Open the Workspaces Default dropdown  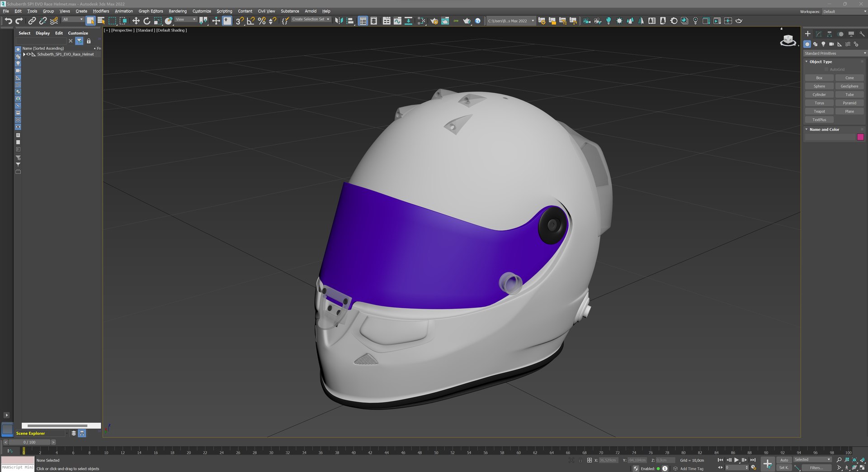point(844,12)
